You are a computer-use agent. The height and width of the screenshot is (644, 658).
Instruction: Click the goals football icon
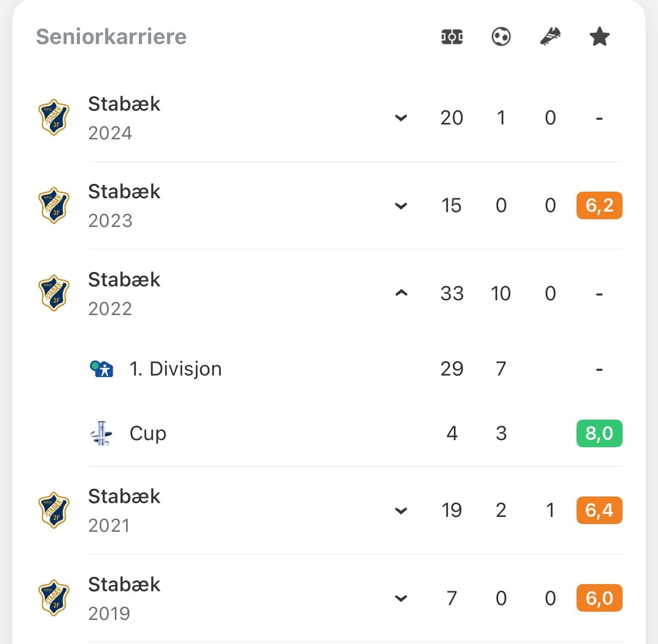pyautogui.click(x=501, y=37)
